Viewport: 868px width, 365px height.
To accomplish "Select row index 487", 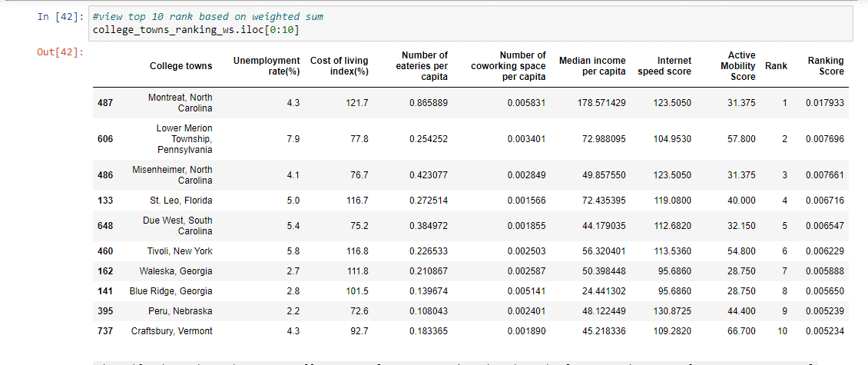I will coord(105,102).
